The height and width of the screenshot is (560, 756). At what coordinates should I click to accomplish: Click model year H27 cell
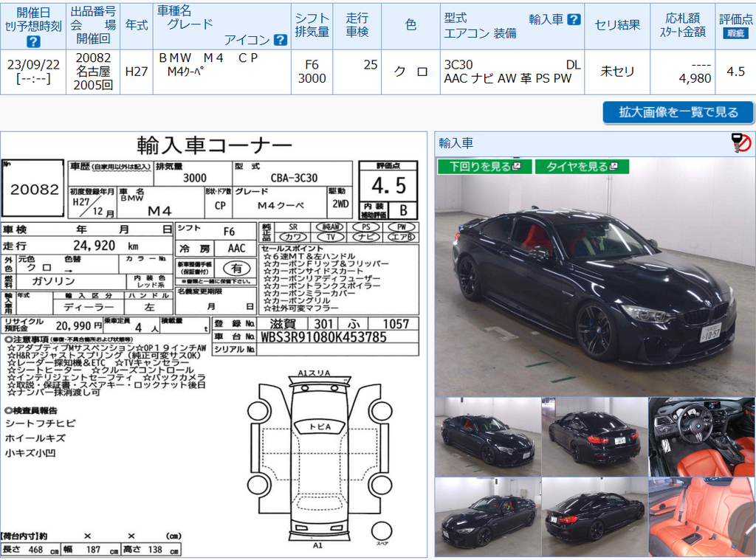pyautogui.click(x=137, y=72)
